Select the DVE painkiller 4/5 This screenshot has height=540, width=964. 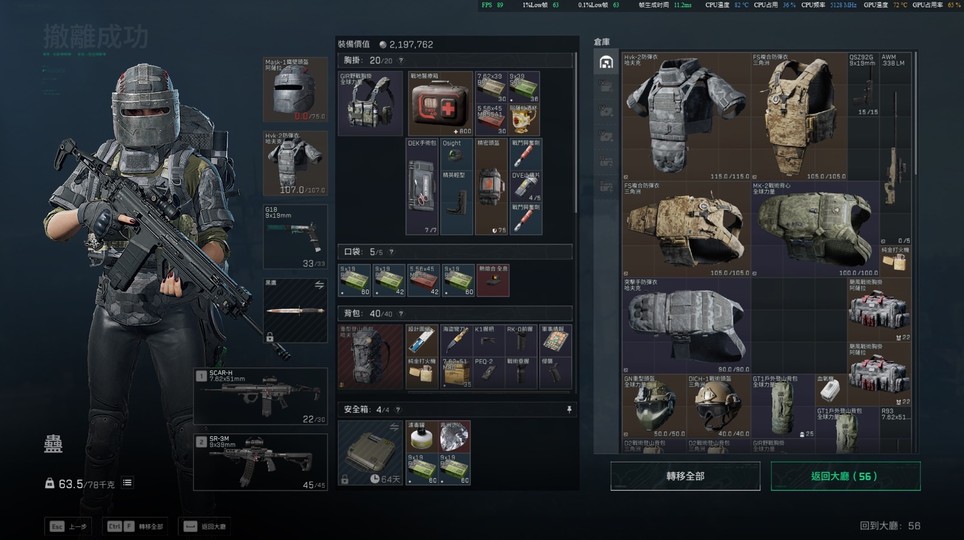click(x=526, y=186)
